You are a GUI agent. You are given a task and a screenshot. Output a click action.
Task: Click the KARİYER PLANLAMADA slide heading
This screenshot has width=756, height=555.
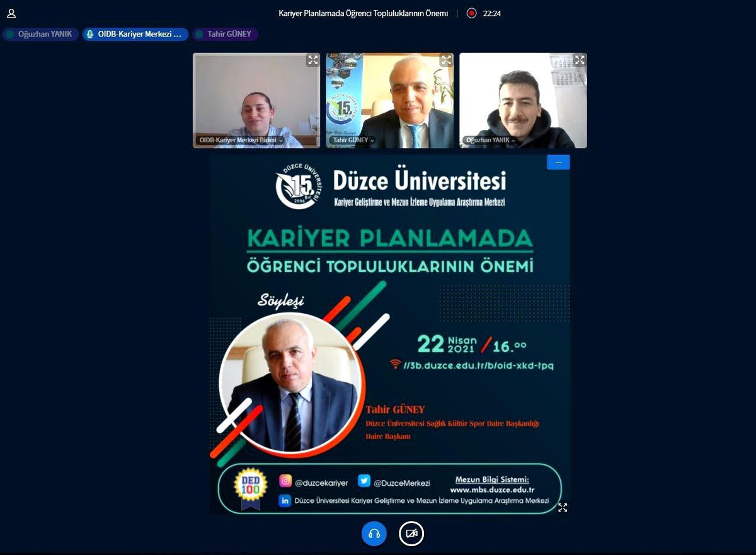pos(390,237)
